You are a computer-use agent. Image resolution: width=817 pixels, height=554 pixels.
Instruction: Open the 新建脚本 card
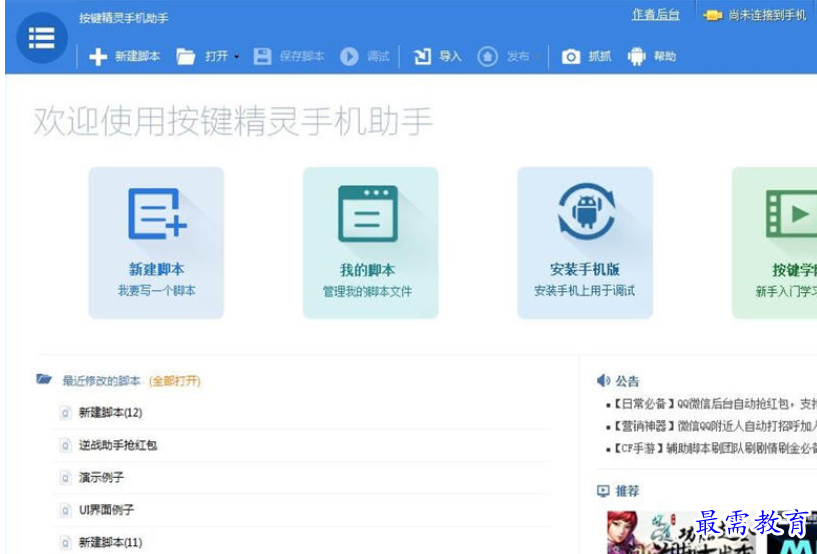pos(156,243)
